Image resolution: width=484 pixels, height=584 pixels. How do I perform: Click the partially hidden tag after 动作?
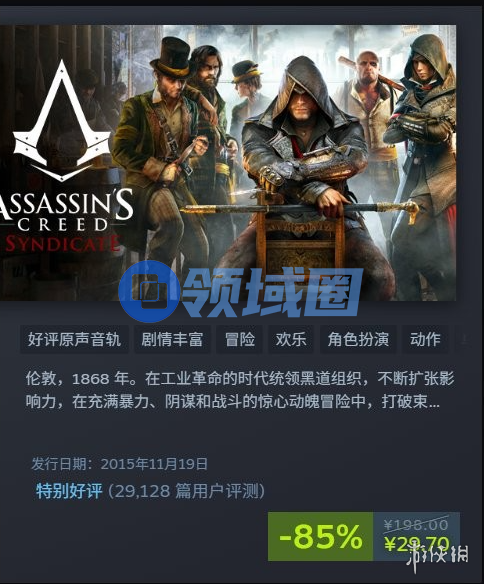tap(463, 339)
